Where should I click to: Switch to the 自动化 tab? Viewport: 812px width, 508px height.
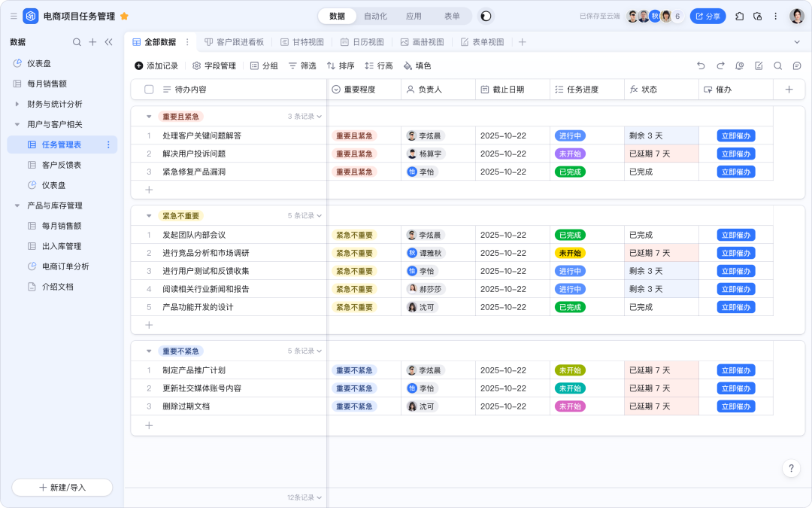coord(375,16)
